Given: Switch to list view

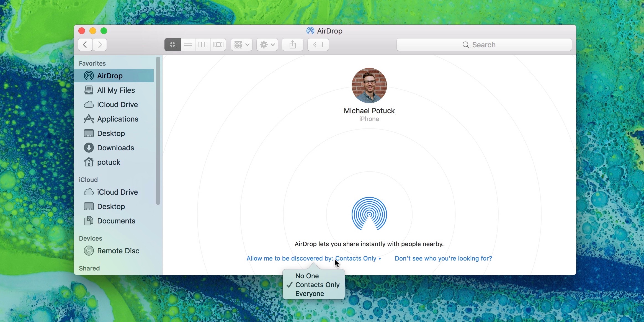Looking at the screenshot, I should [x=188, y=45].
